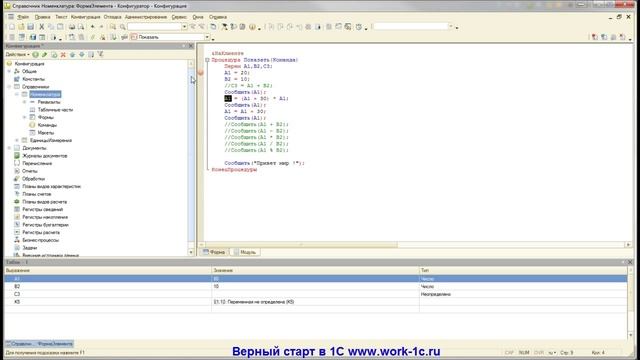This screenshot has width=640, height=360.
Task: Click the Выражение column header
Action: coord(108,270)
